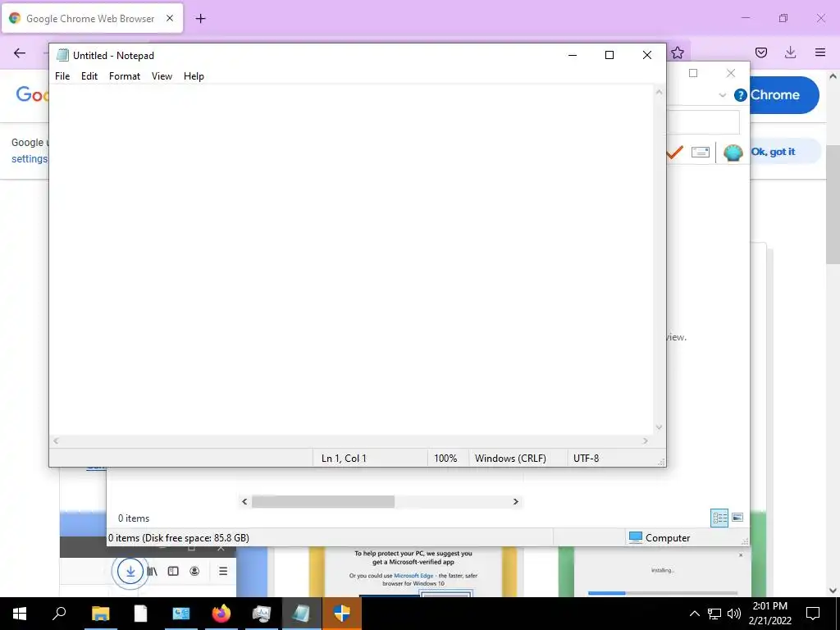Click the orange security shield icon on the taskbar
840x630 pixels.
coord(342,614)
